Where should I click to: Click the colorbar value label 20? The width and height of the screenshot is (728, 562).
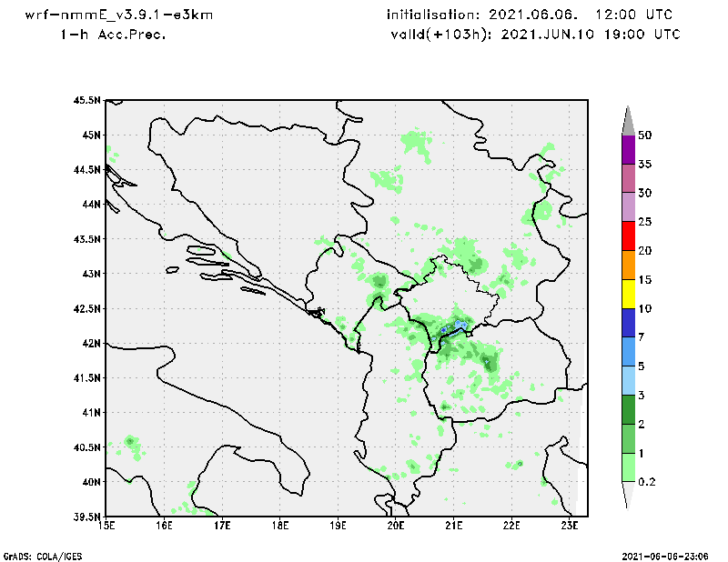[x=645, y=251]
